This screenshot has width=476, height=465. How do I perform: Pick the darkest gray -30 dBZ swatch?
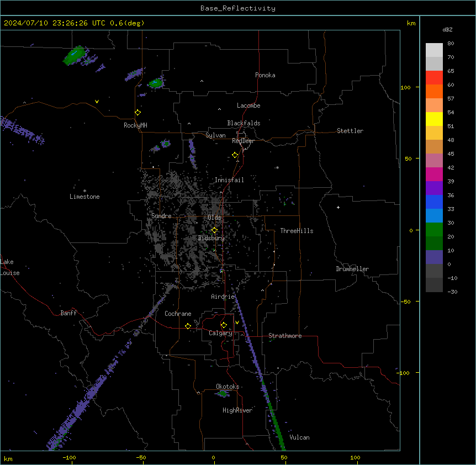(434, 285)
